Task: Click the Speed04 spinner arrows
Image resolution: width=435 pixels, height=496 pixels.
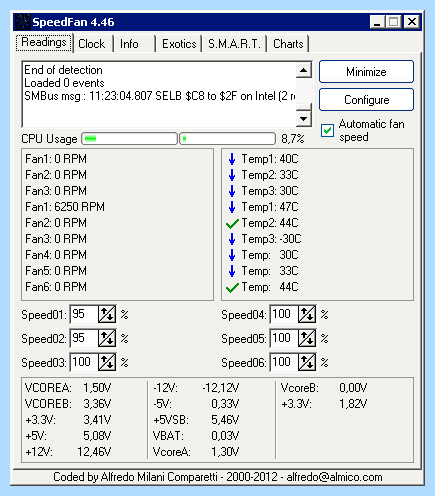Action: coord(307,314)
